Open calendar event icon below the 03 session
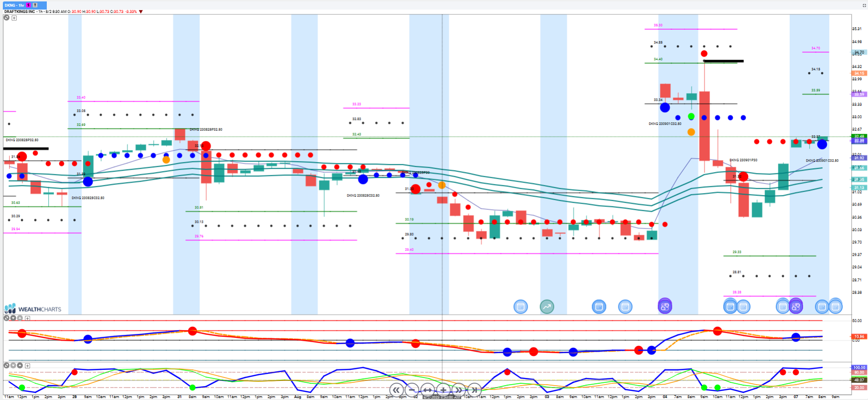This screenshot has height=400, width=868. click(x=599, y=307)
